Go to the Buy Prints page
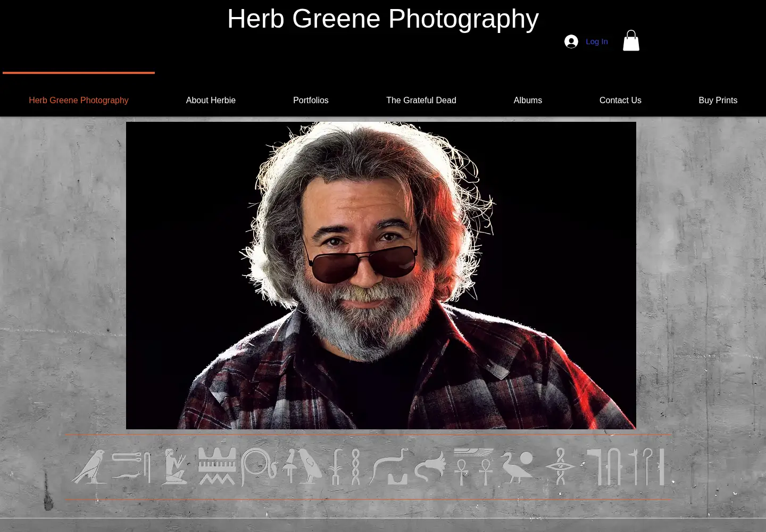Image resolution: width=766 pixels, height=532 pixels. coord(718,100)
